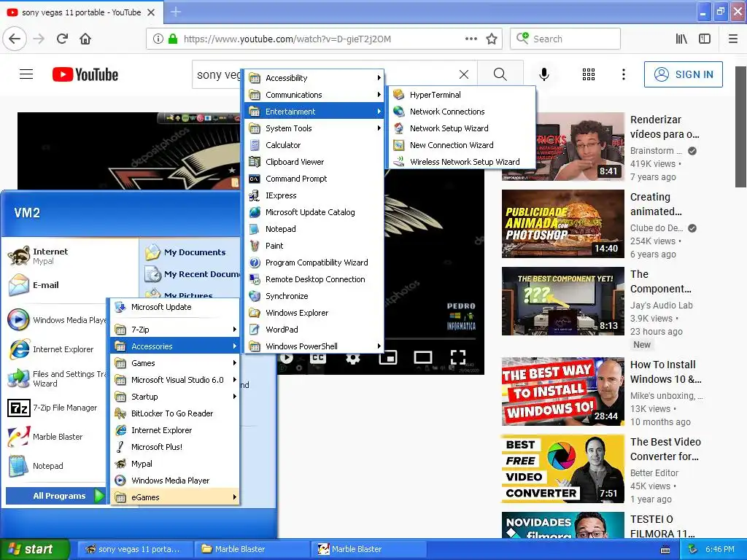
Task: Open BitLocker To Go Reader
Action: point(175,413)
